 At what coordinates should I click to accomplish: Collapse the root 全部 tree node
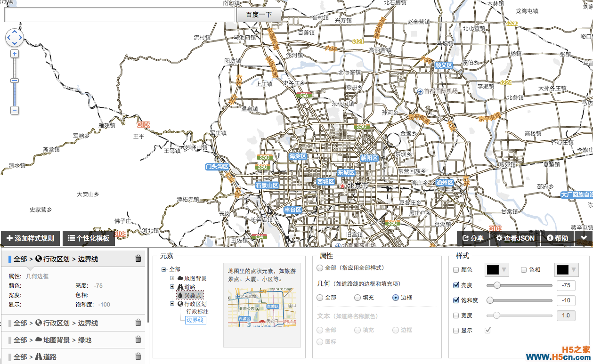point(163,269)
